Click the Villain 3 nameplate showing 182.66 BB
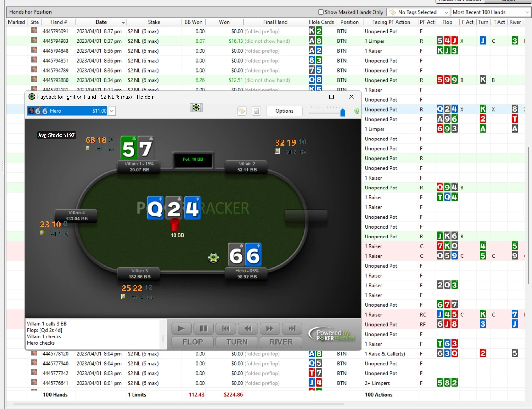 [x=139, y=274]
